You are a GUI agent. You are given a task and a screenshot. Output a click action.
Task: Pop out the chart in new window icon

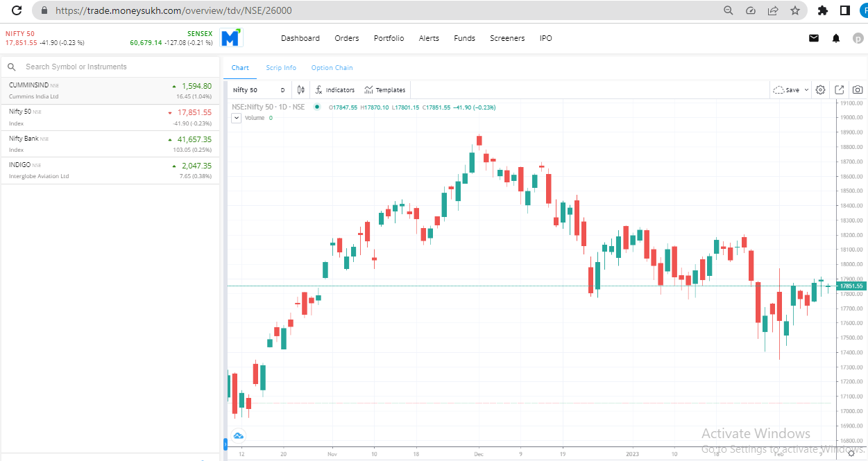840,90
